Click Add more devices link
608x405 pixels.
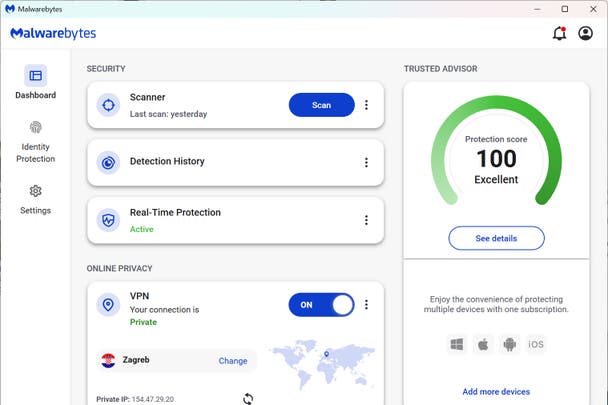point(496,392)
